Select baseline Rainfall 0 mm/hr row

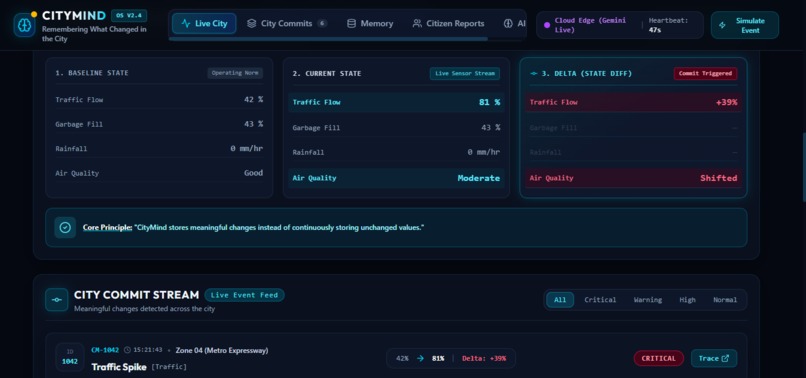159,149
